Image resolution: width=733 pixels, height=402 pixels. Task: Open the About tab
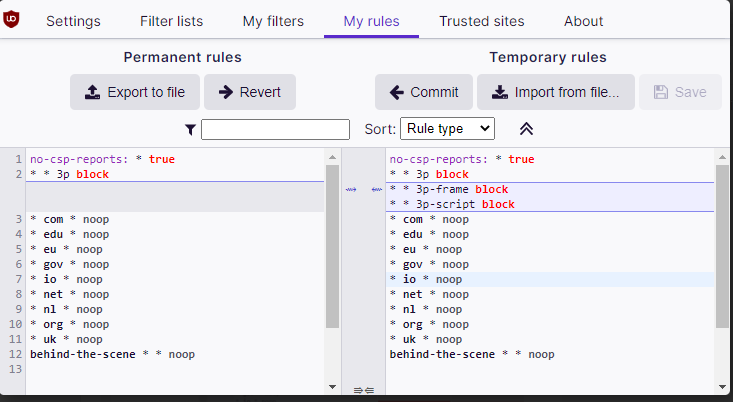click(583, 20)
